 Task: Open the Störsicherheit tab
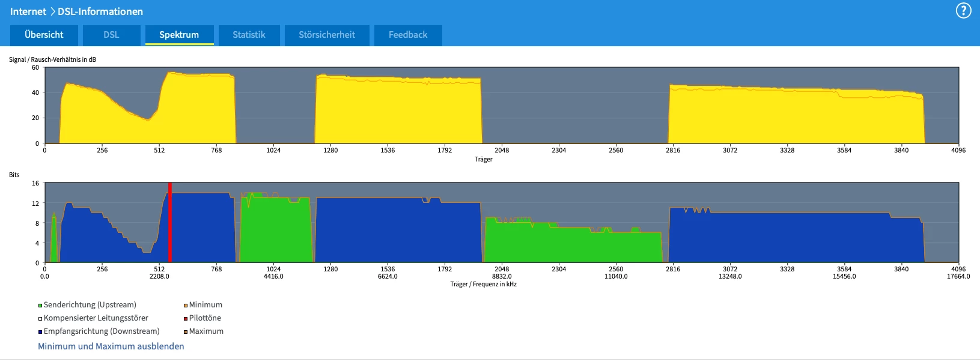[327, 35]
